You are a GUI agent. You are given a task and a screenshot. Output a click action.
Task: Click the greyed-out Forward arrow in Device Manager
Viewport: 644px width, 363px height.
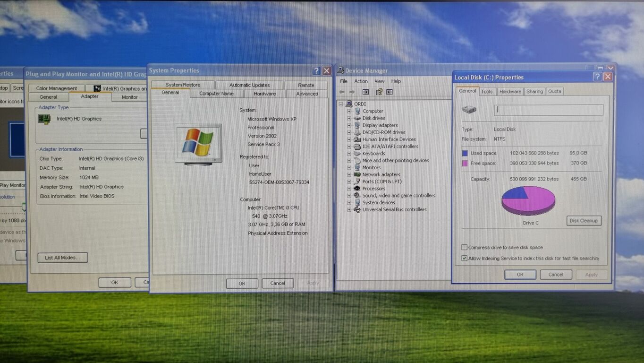(x=352, y=92)
